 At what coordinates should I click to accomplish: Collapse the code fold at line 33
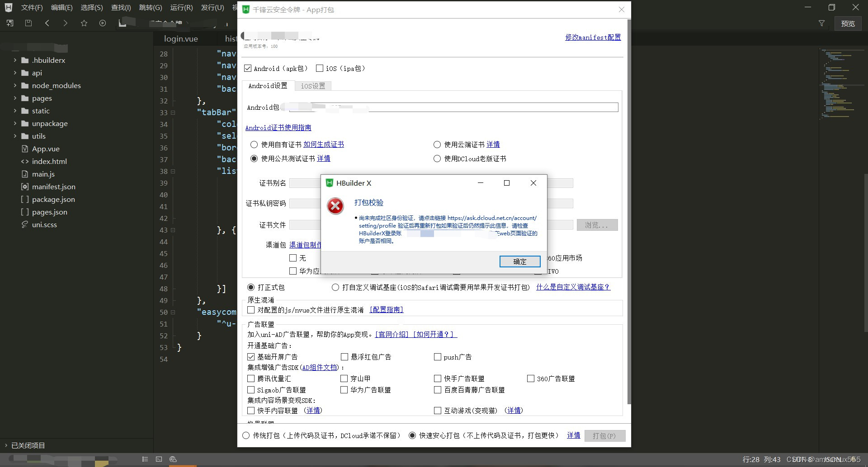pyautogui.click(x=172, y=112)
